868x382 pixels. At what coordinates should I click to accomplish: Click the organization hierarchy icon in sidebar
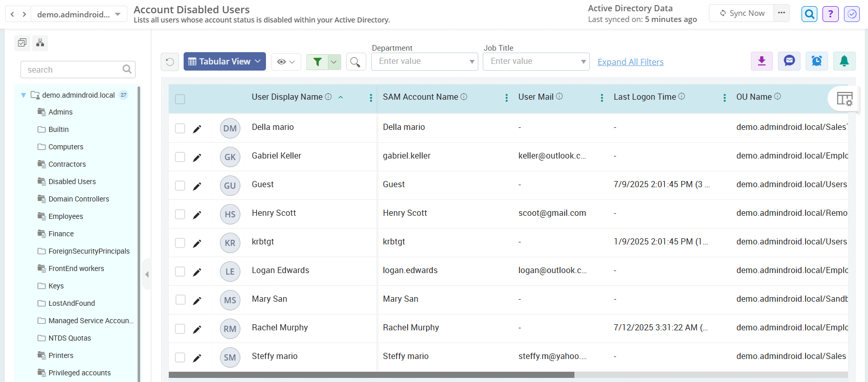40,43
